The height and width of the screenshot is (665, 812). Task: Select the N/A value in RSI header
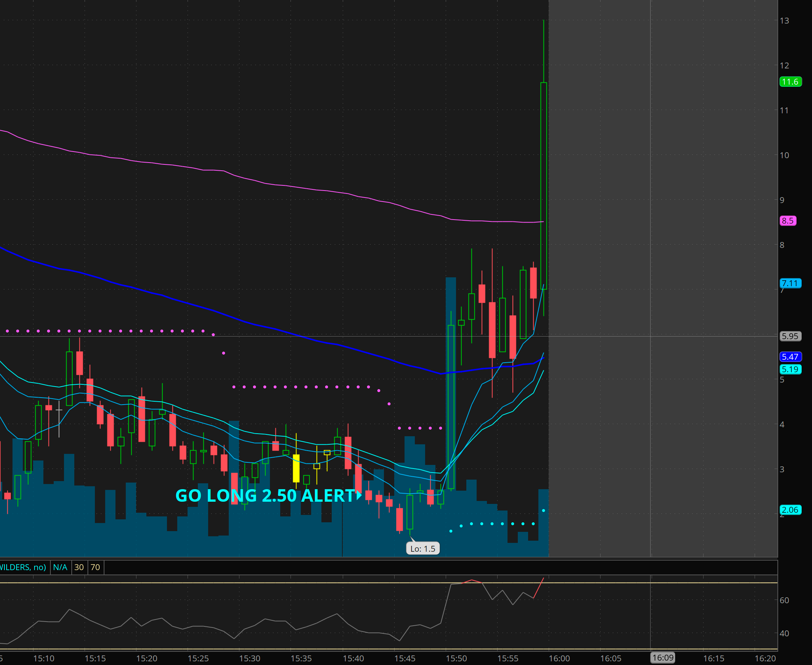coord(60,567)
